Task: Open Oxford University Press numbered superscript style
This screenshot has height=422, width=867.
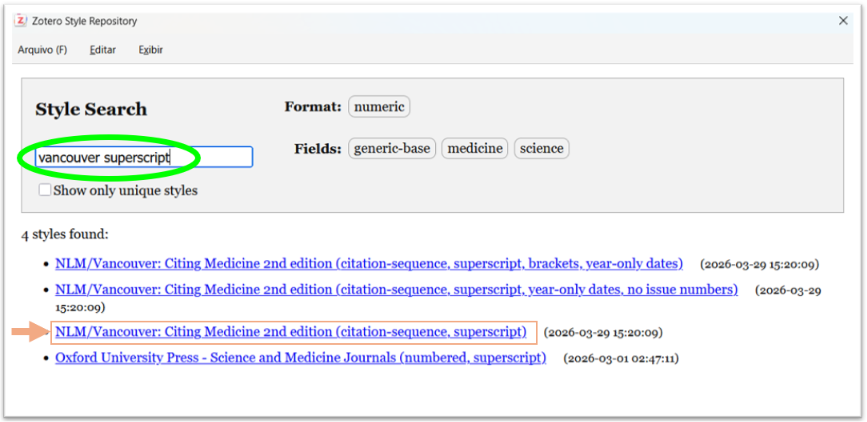Action: tap(300, 358)
